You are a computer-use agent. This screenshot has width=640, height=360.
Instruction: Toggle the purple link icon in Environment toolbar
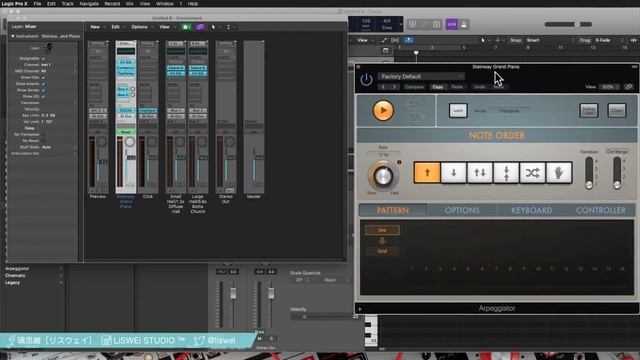point(200,27)
